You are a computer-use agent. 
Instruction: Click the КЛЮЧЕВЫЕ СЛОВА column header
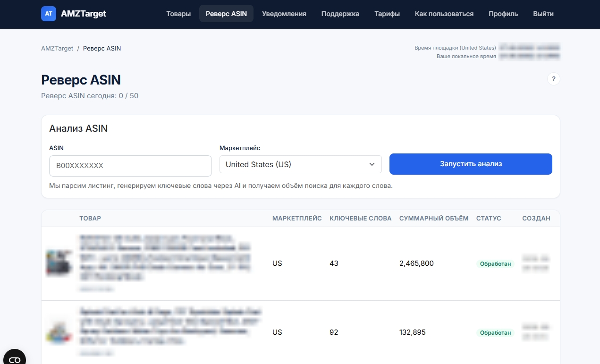tap(361, 218)
